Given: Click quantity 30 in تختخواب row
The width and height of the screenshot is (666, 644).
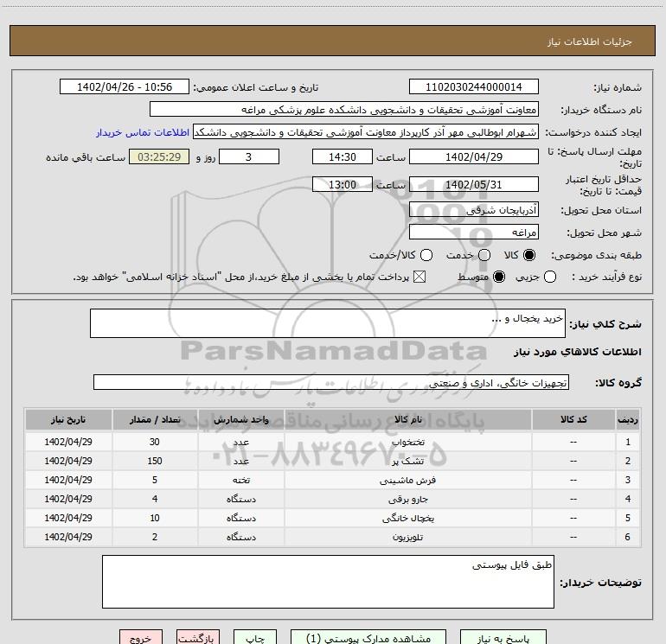Looking at the screenshot, I should point(155,442).
